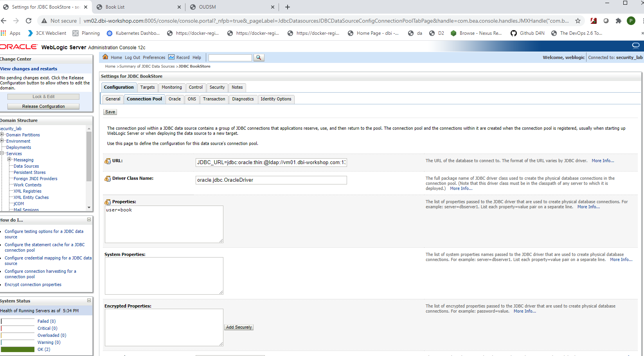This screenshot has width=644, height=356.
Task: Open Persistent Stores in domain tree
Action: [30, 172]
